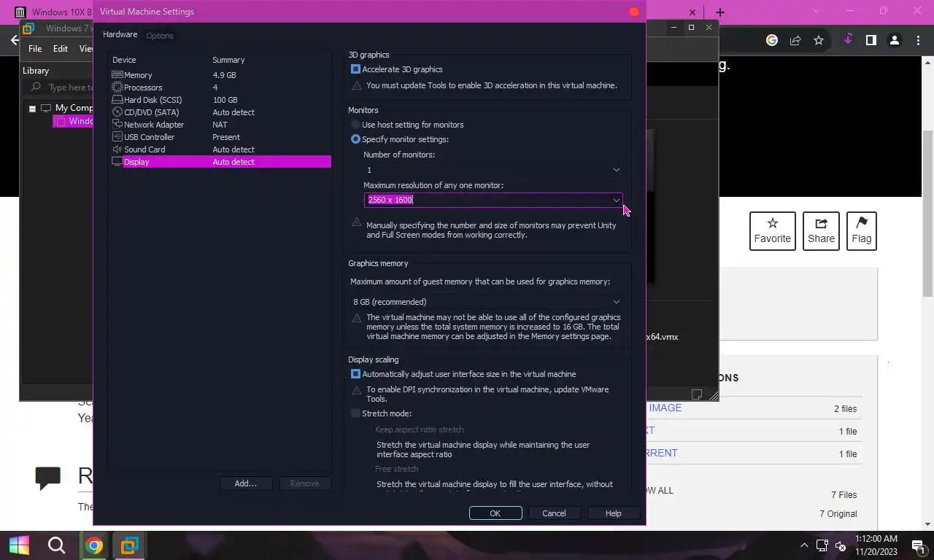Open taskbar Search magnifier
Screen dimensions: 934x560
click(56, 545)
